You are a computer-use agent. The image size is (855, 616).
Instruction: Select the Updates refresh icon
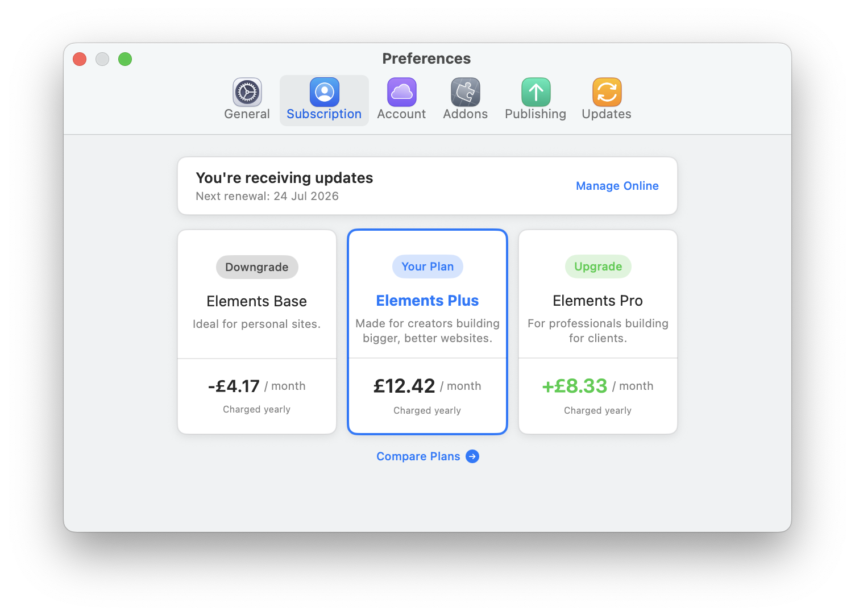coord(607,93)
